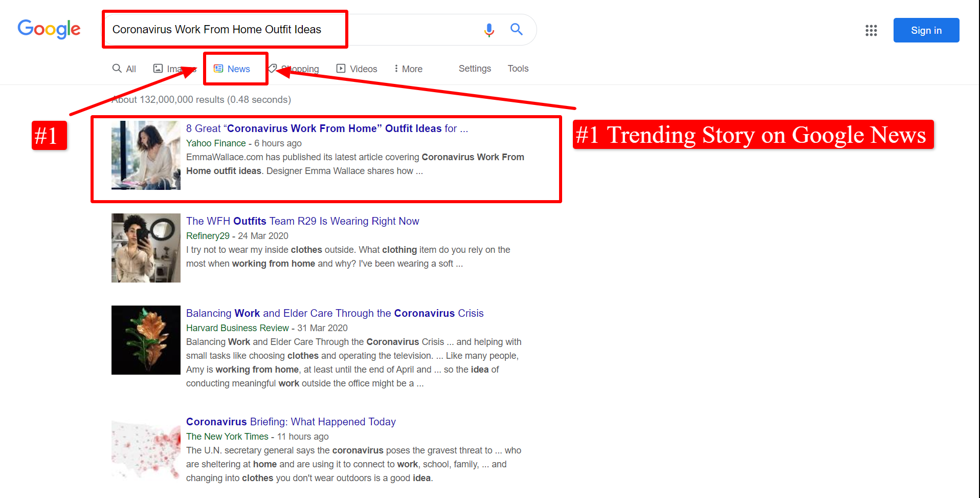Click the Yahoo Finance source label

(x=216, y=143)
